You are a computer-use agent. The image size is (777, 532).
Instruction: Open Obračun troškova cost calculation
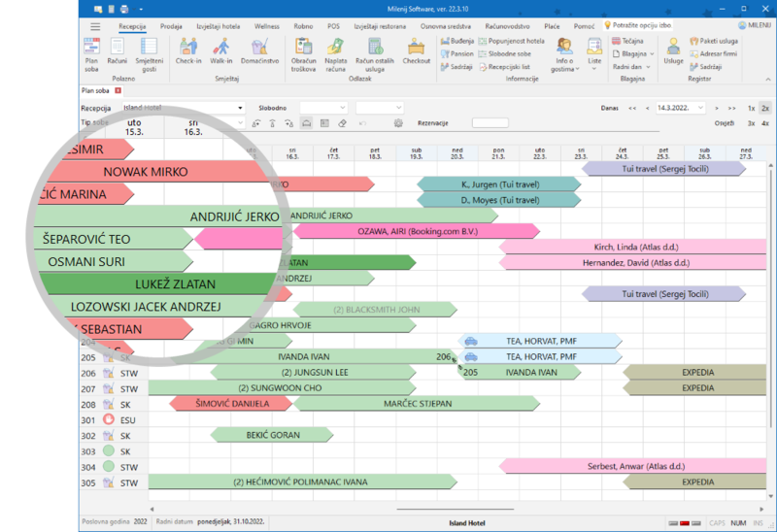(303, 50)
